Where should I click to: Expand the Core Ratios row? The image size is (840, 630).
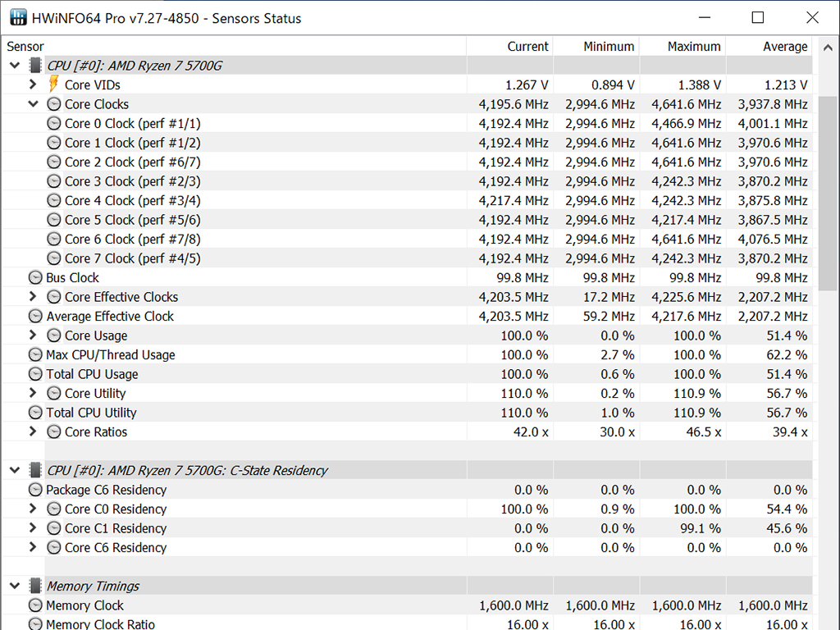point(33,431)
